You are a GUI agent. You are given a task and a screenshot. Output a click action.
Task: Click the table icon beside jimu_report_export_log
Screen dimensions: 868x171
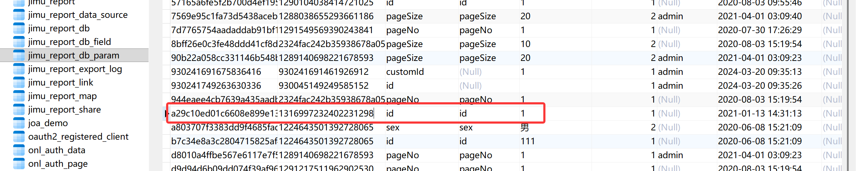(x=19, y=69)
